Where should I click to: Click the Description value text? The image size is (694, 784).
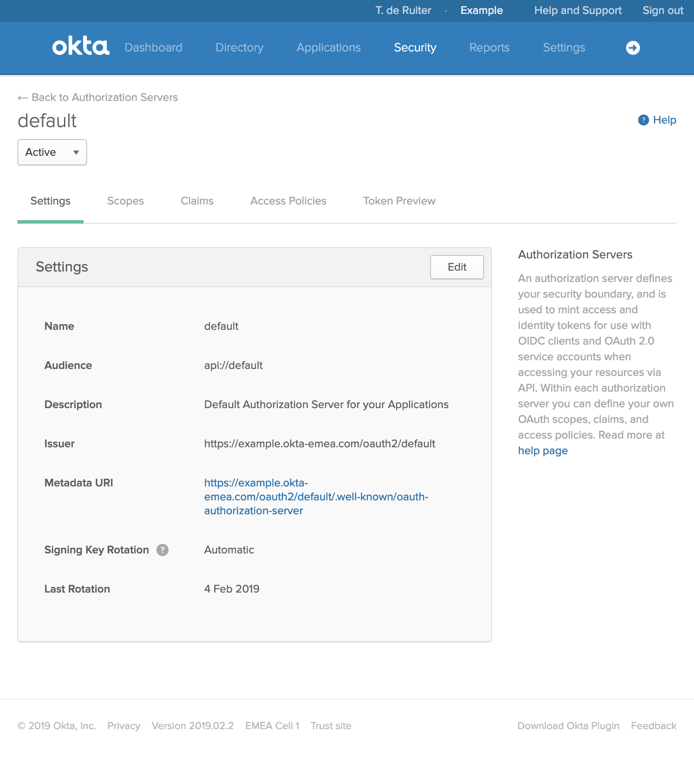click(x=326, y=405)
